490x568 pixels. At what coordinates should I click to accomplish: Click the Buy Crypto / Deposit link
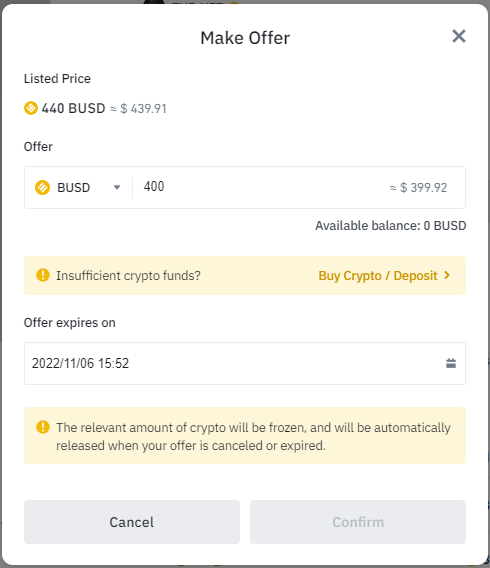coord(378,276)
